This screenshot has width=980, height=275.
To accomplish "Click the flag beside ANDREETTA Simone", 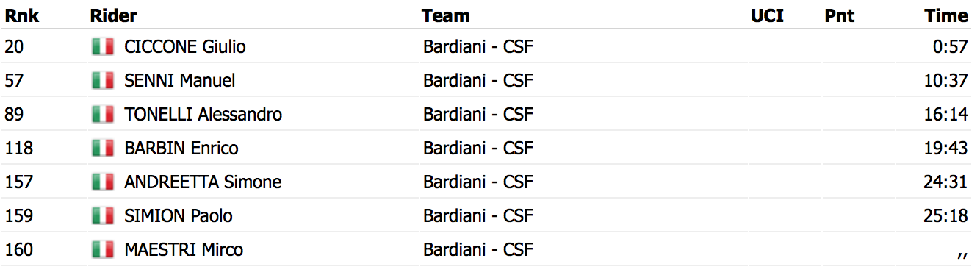I will tap(103, 182).
